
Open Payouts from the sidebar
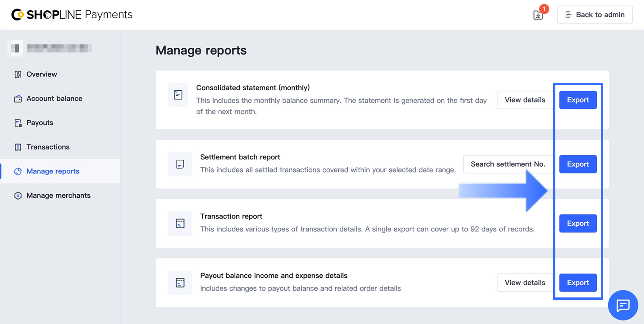(x=40, y=123)
